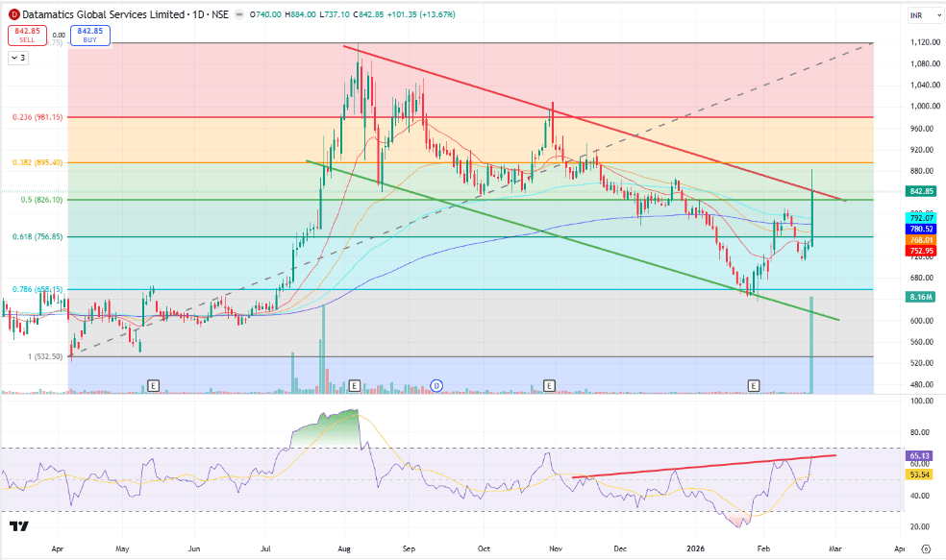The width and height of the screenshot is (946, 560).
Task: Click the grey market status indicator
Action: click(x=239, y=14)
